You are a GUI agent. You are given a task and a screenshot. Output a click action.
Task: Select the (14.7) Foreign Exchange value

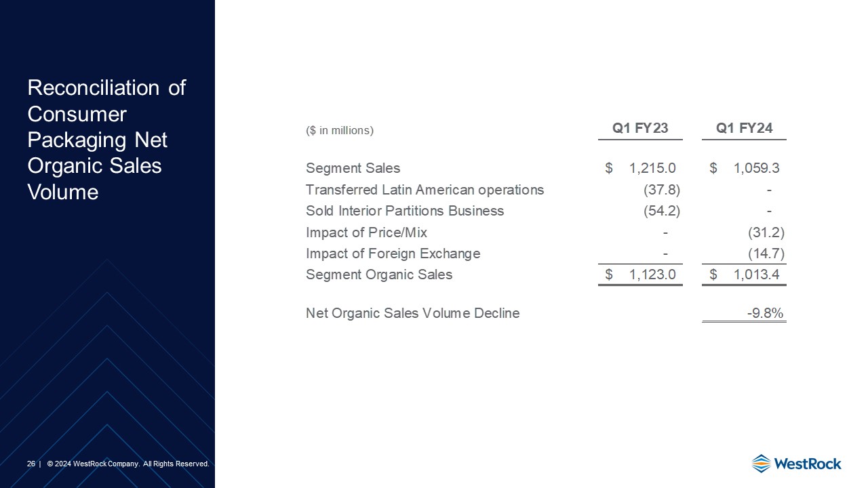click(x=766, y=253)
